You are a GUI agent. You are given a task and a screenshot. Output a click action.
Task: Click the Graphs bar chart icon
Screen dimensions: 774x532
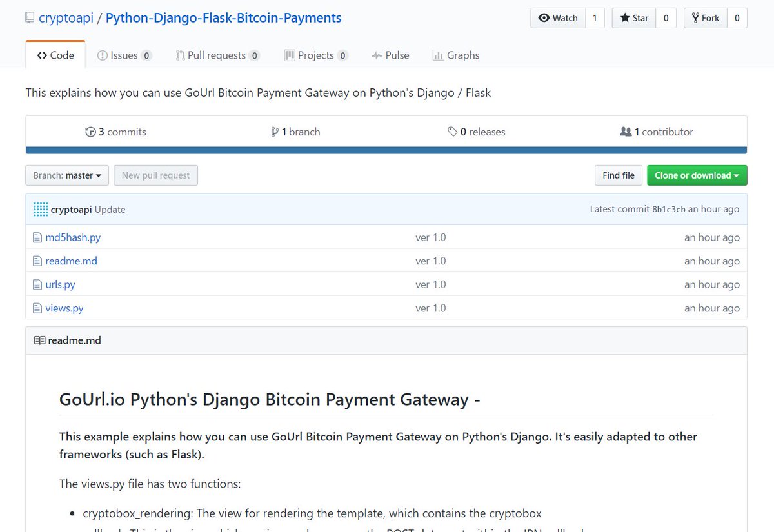(x=438, y=55)
